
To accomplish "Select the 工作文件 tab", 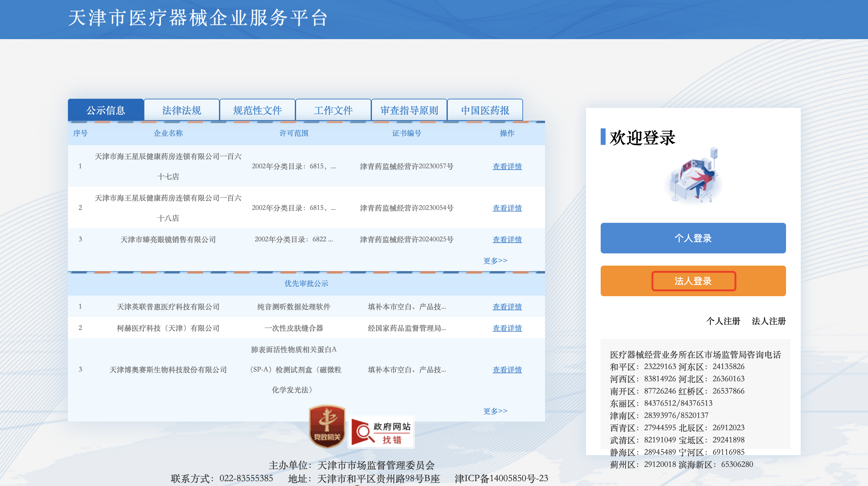I will click(x=333, y=110).
